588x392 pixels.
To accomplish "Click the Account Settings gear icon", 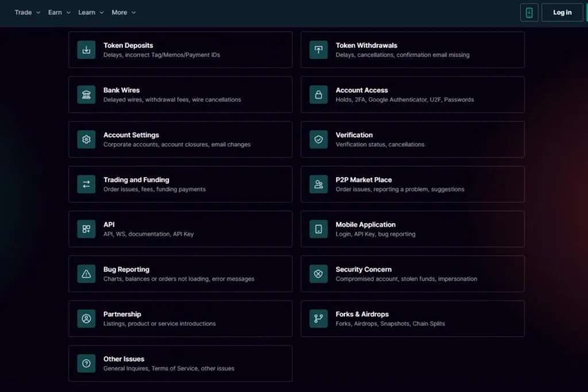I will tap(86, 139).
